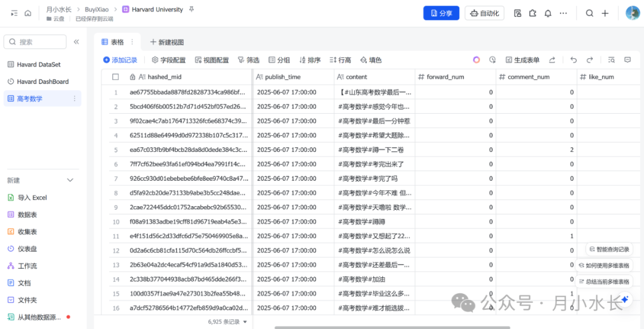The image size is (644, 329).
Task: Click the lock icon on hashed_mid column
Action: [132, 77]
